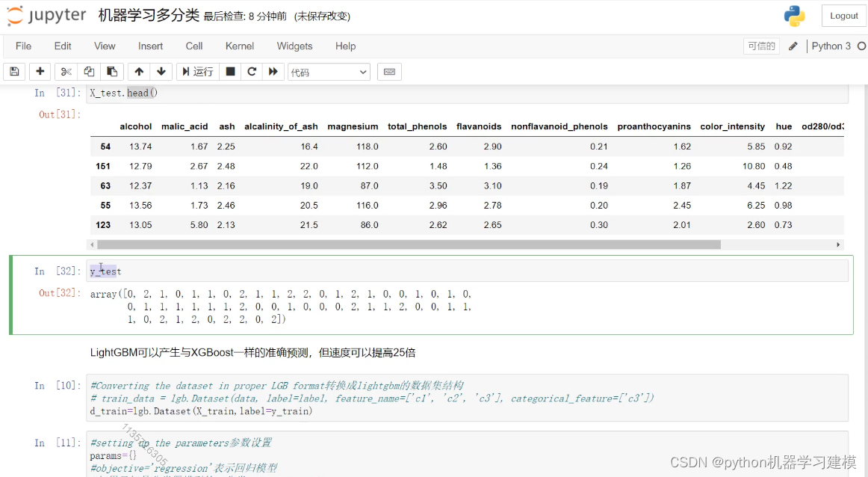Image resolution: width=868 pixels, height=477 pixels.
Task: Copy selected cells icon
Action: tap(89, 72)
